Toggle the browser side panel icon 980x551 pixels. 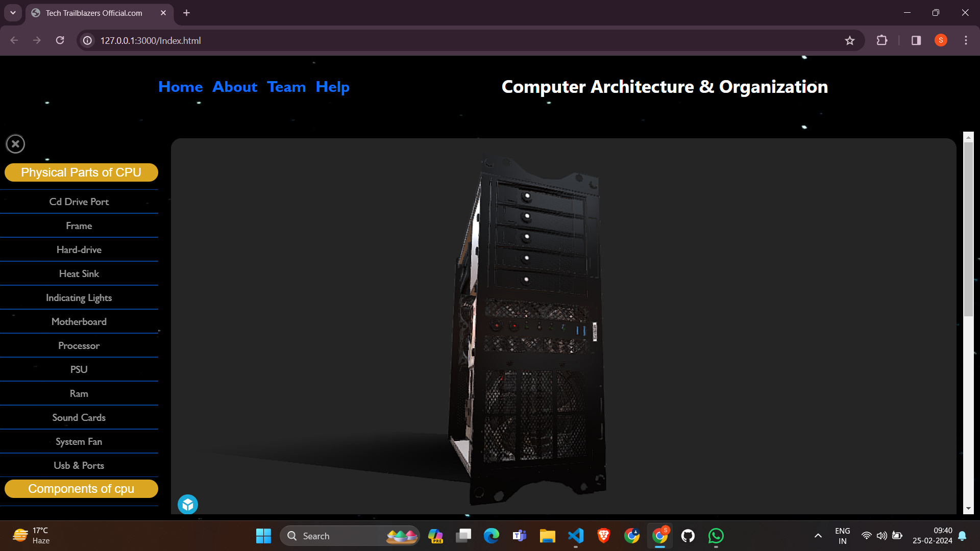[916, 40]
